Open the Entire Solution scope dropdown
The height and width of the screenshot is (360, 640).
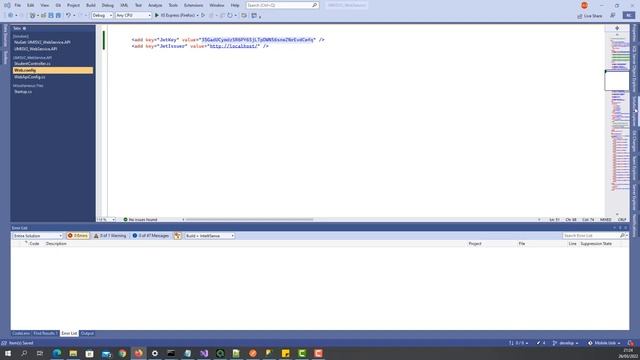click(37, 236)
